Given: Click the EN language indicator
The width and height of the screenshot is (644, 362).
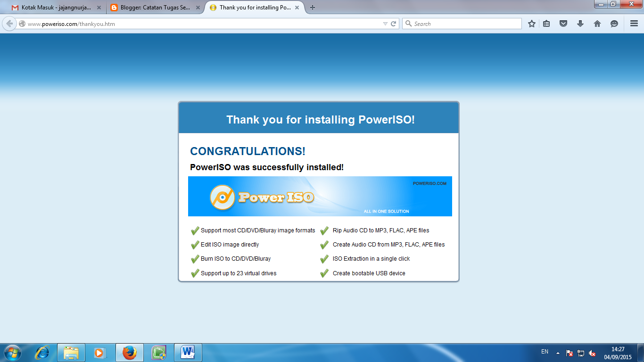Looking at the screenshot, I should point(545,352).
